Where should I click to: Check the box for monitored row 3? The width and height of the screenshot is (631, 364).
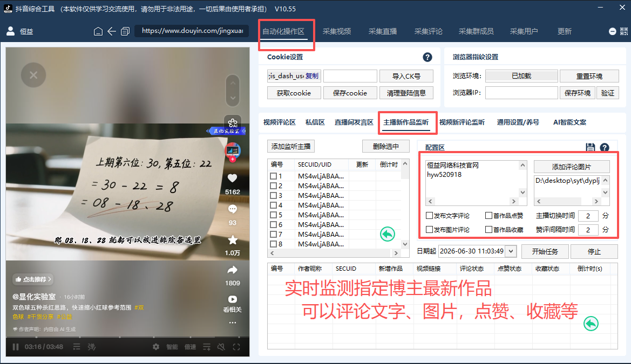[x=273, y=195]
